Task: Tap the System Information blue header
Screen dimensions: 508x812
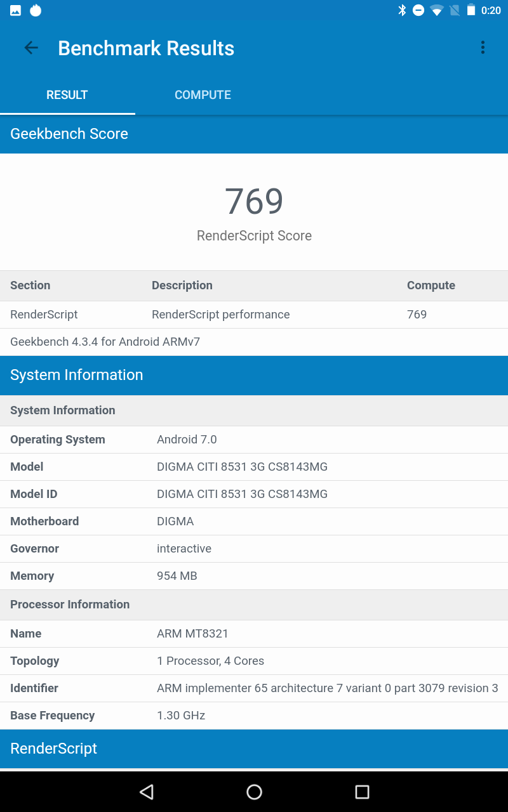Action: pyautogui.click(x=254, y=375)
